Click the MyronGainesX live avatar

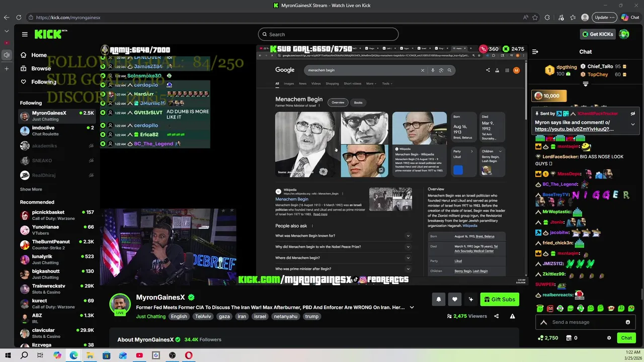click(120, 304)
